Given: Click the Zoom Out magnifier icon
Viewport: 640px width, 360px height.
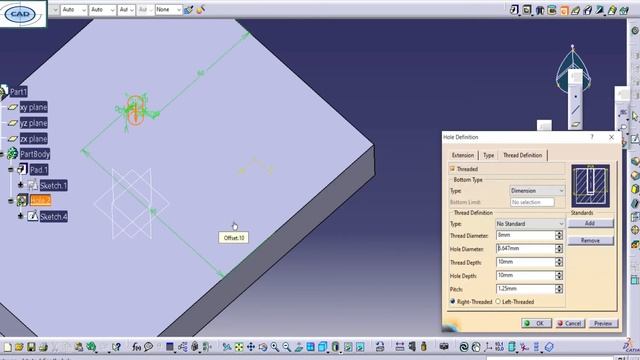Looking at the screenshot, I should pyautogui.click(x=287, y=347).
